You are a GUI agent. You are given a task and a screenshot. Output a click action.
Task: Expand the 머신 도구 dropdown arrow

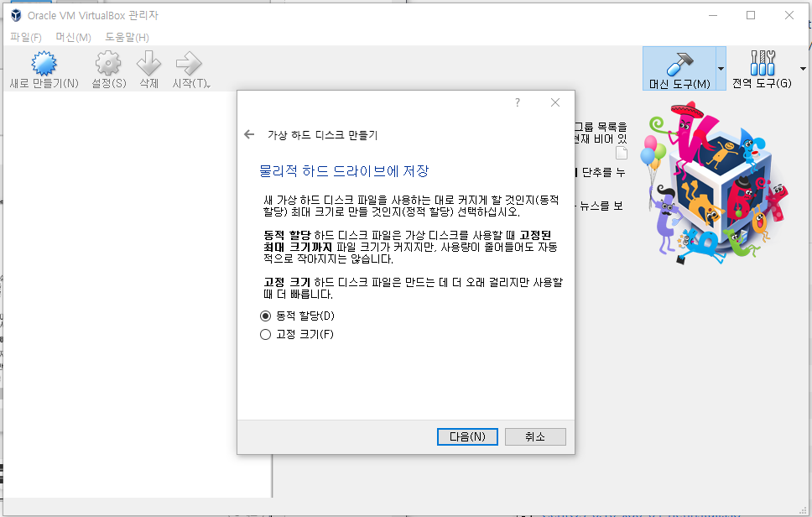(721, 69)
